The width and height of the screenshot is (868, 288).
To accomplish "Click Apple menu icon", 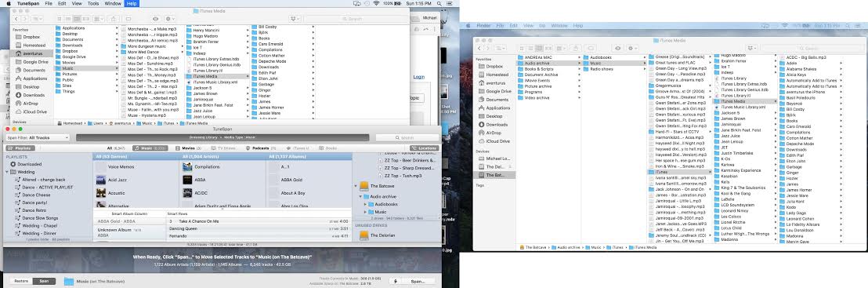I will pos(9,3).
